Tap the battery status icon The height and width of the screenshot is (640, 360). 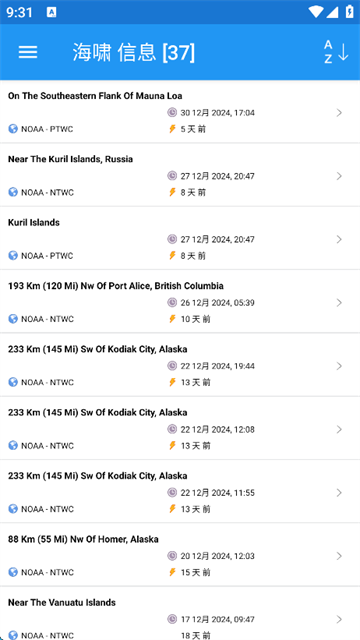point(349,12)
